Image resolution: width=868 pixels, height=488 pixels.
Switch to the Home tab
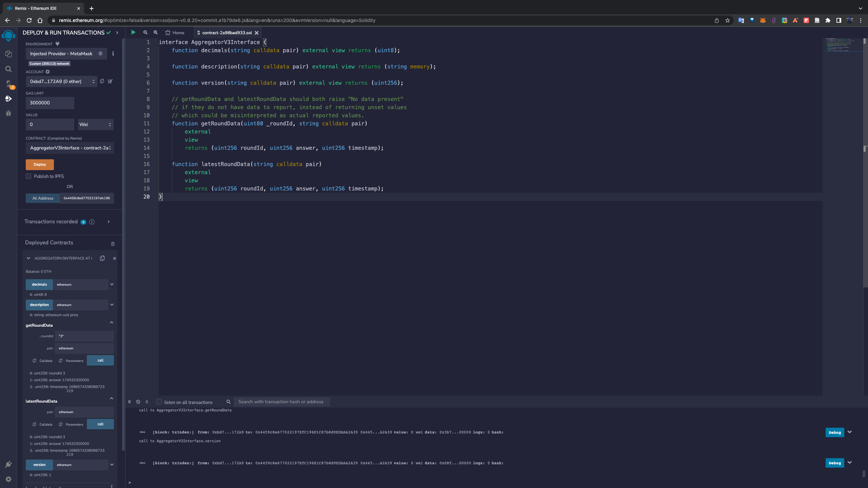175,33
